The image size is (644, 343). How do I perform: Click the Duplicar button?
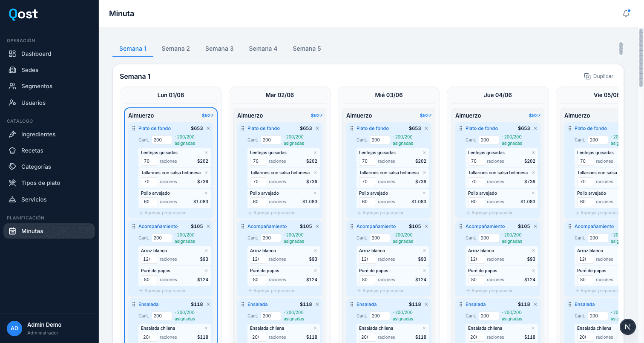[x=599, y=76]
